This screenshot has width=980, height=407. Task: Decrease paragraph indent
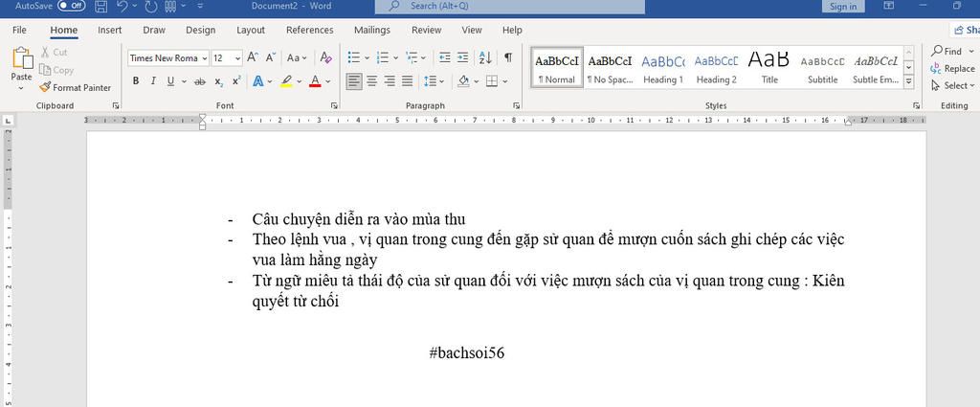[444, 57]
